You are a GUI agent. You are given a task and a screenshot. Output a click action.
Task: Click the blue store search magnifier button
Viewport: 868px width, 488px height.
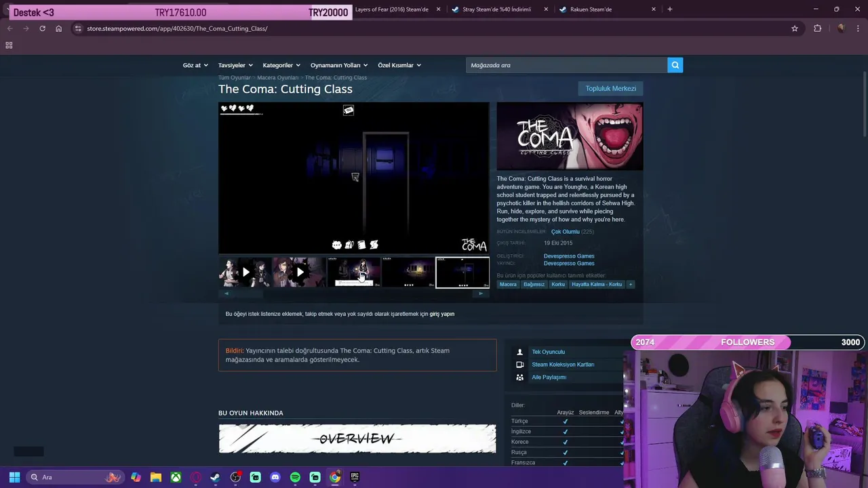[675, 65]
